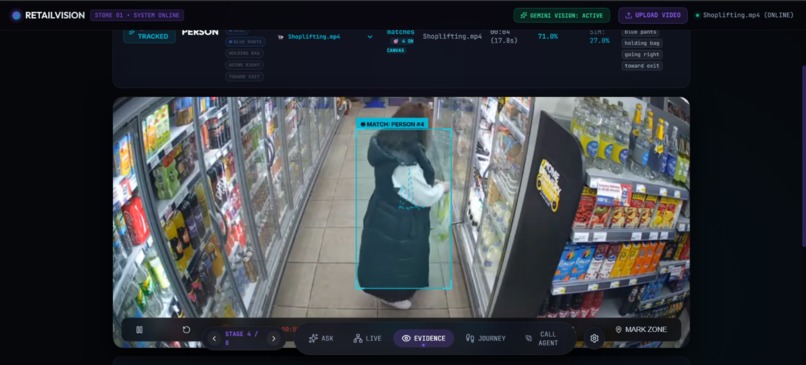Click the STAGE 4 / 8 indicator
The image size is (806, 365).
coord(243,338)
